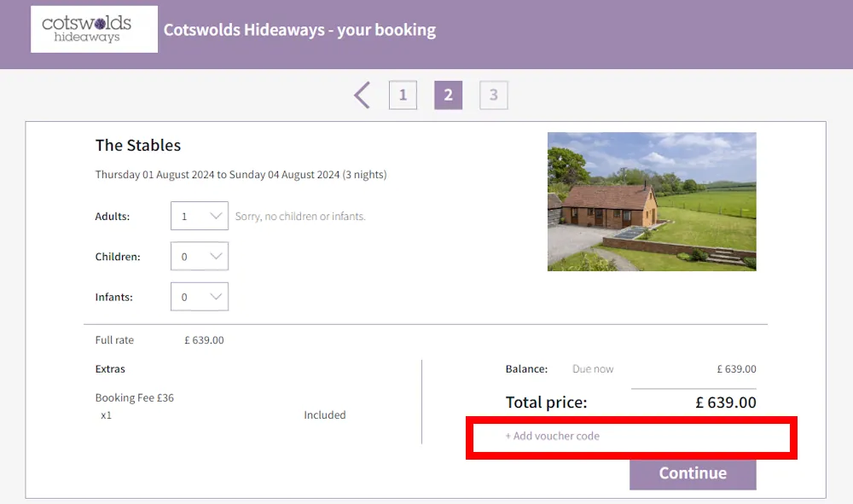
Task: Select booking step 1 indicator
Action: pos(403,95)
